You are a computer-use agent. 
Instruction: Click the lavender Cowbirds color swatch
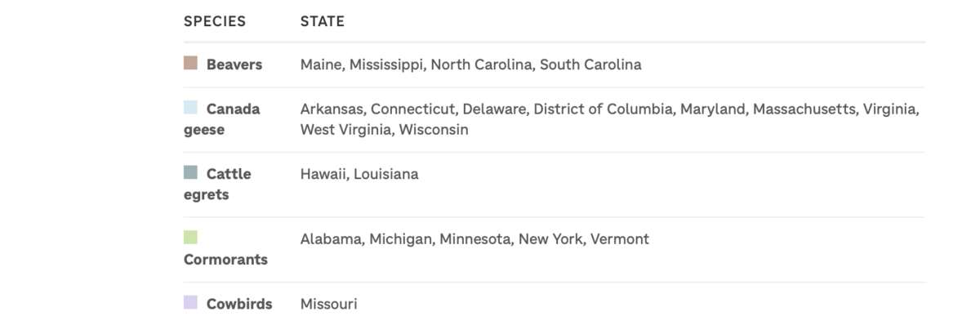point(190,302)
